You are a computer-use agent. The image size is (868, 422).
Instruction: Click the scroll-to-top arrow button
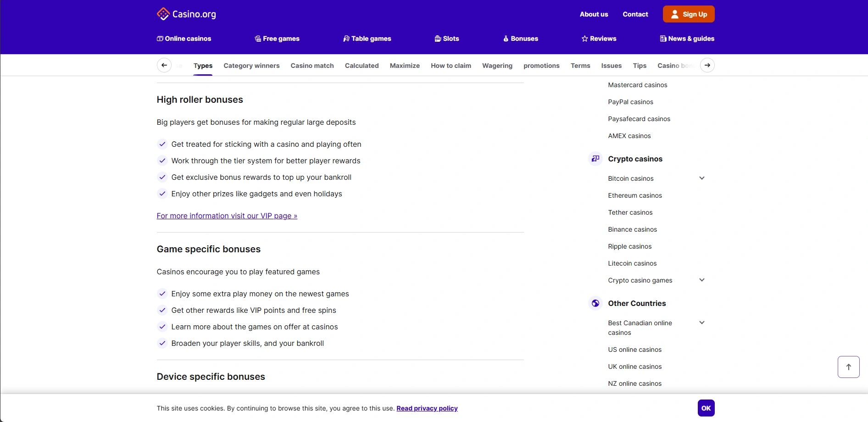pyautogui.click(x=848, y=367)
